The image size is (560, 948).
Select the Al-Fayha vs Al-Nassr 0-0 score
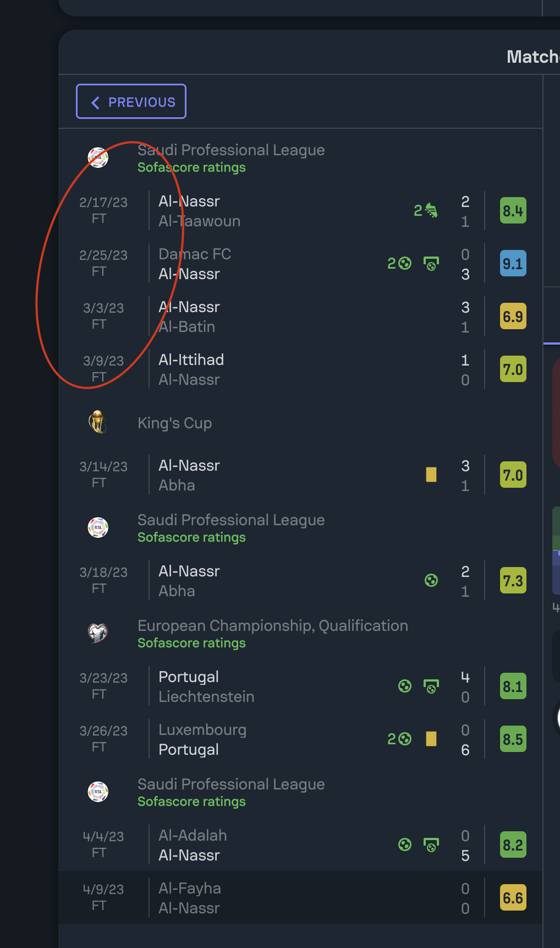point(465,897)
